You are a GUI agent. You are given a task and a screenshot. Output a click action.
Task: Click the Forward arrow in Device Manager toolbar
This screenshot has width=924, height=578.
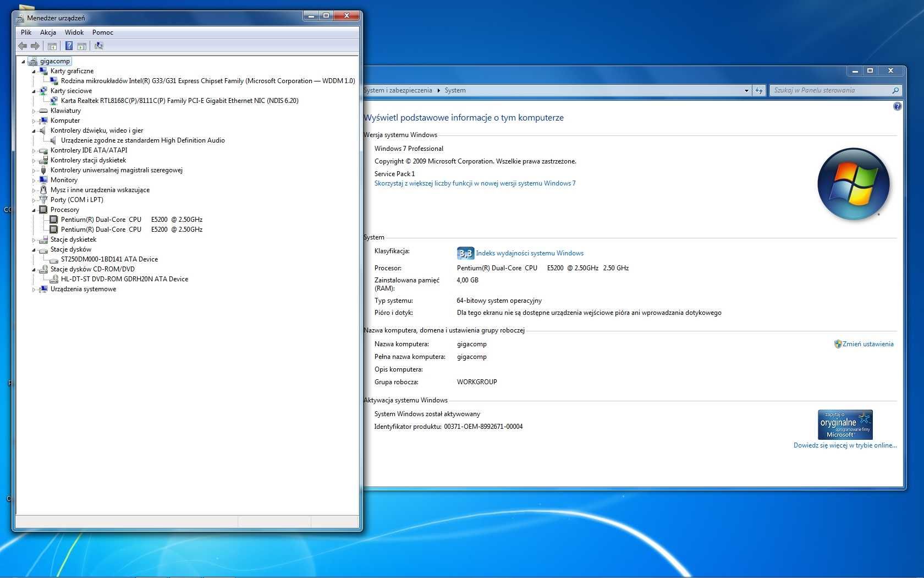(35, 46)
